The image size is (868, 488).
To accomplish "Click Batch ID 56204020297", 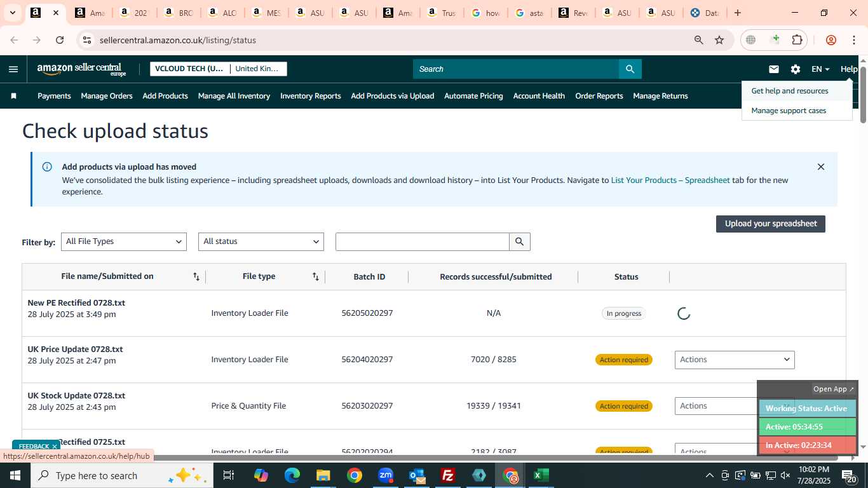I will [x=367, y=360].
